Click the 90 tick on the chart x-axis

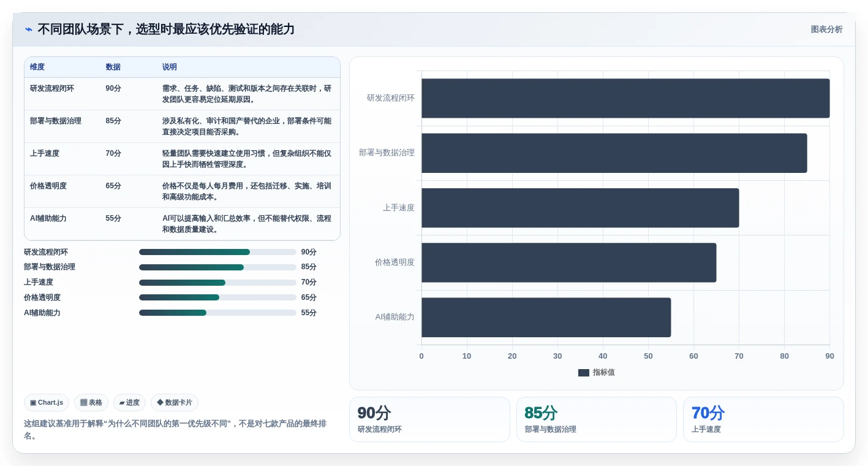[829, 356]
